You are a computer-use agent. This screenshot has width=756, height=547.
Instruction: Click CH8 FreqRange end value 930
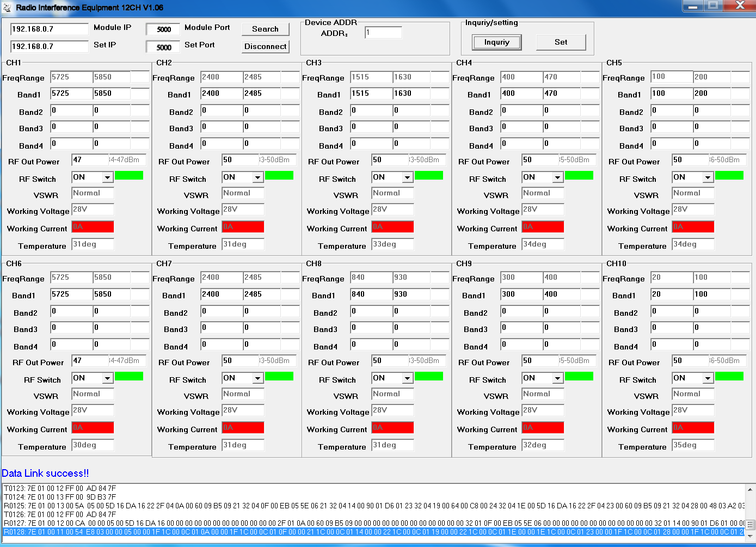click(x=411, y=278)
